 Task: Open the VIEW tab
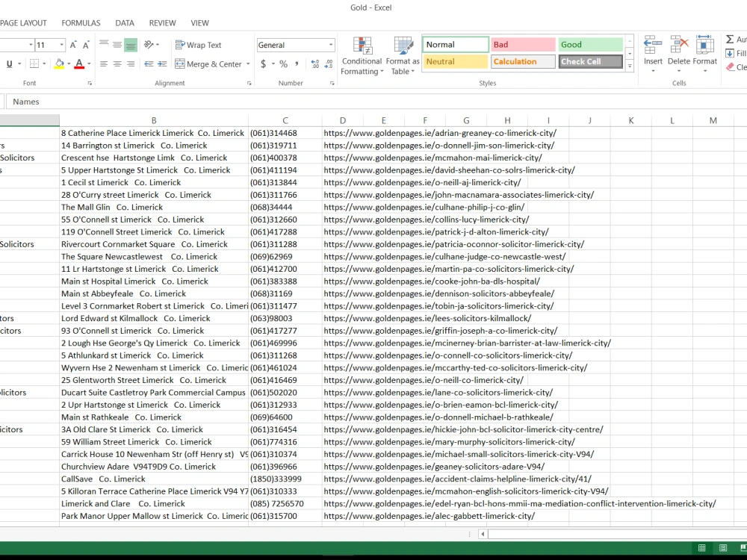[x=199, y=23]
